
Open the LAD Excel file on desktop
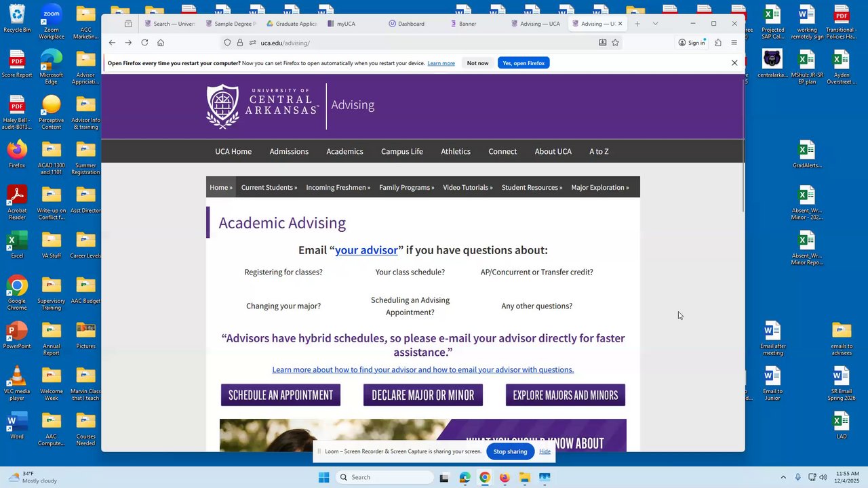pos(842,426)
